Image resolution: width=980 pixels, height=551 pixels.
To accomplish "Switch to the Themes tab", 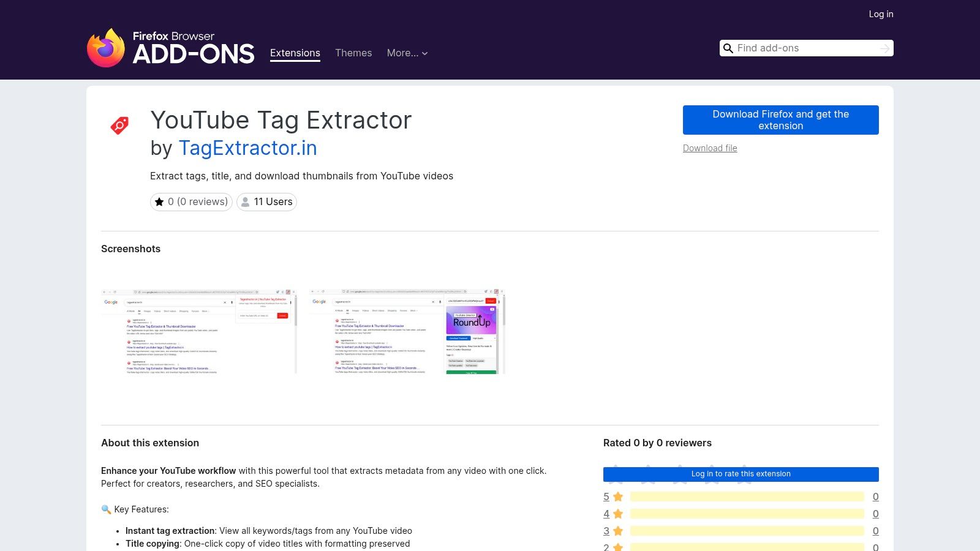I will [x=353, y=53].
